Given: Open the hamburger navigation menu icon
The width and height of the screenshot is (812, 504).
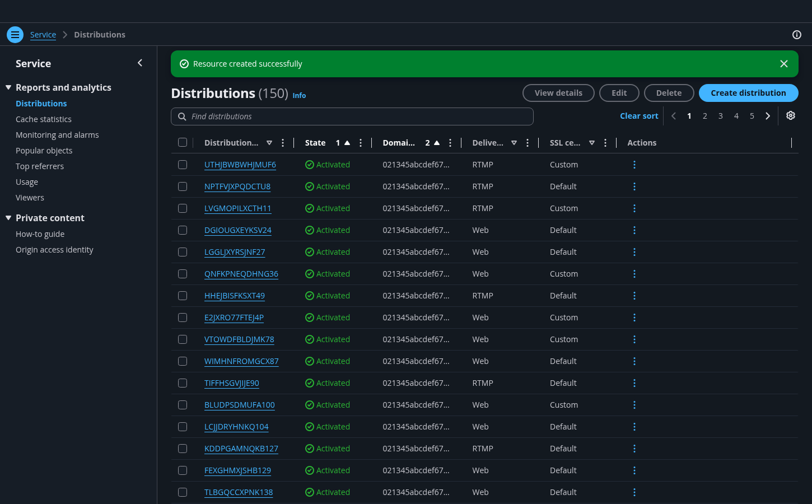Looking at the screenshot, I should tap(15, 35).
